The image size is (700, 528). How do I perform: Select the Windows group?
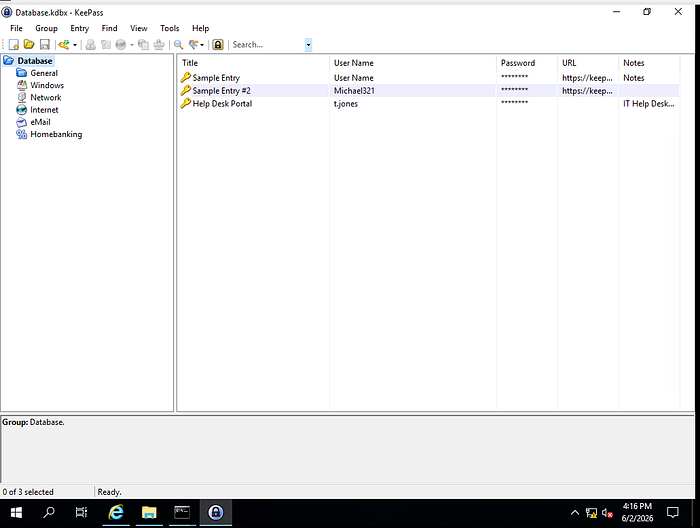[47, 85]
